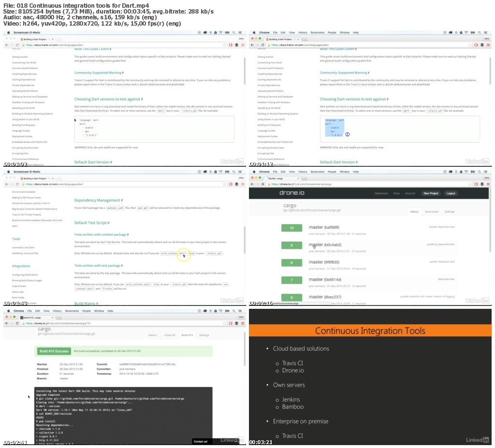495x448 pixels.
Task: Close Builds | cargo browser tab
Action: (298, 178)
